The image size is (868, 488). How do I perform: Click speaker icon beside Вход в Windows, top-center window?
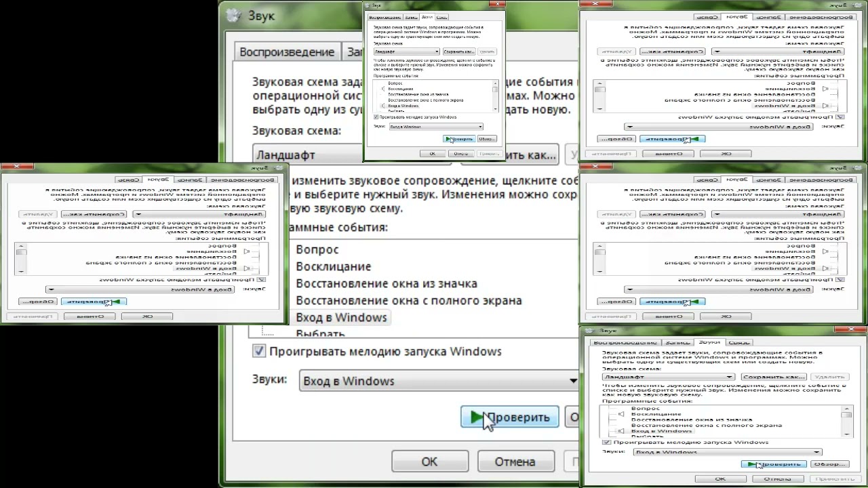[x=383, y=106]
